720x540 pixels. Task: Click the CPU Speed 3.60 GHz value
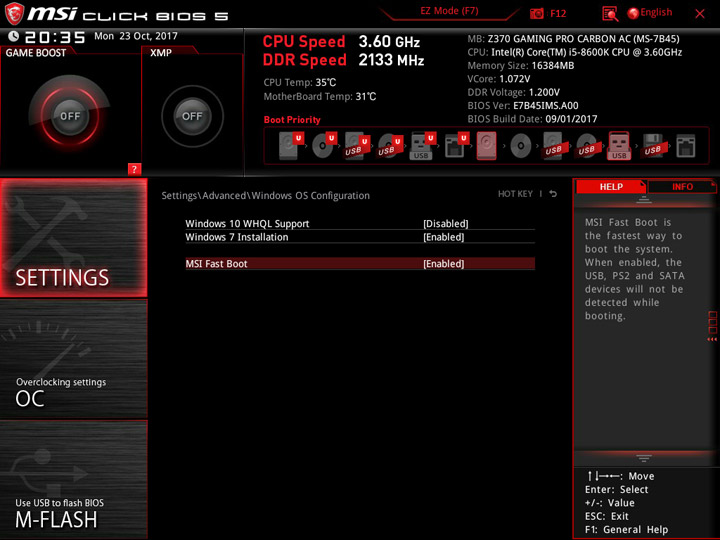(389, 42)
